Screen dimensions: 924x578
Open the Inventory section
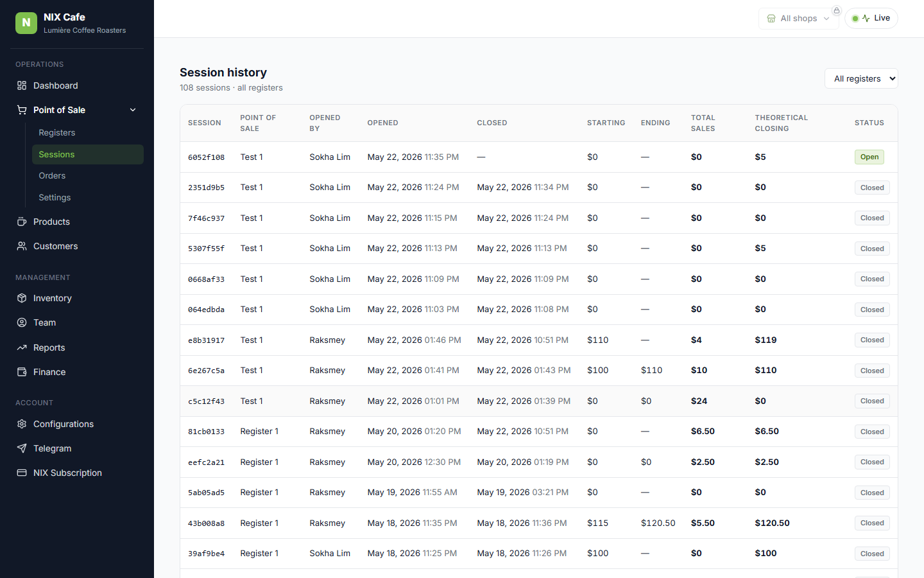tap(77, 298)
